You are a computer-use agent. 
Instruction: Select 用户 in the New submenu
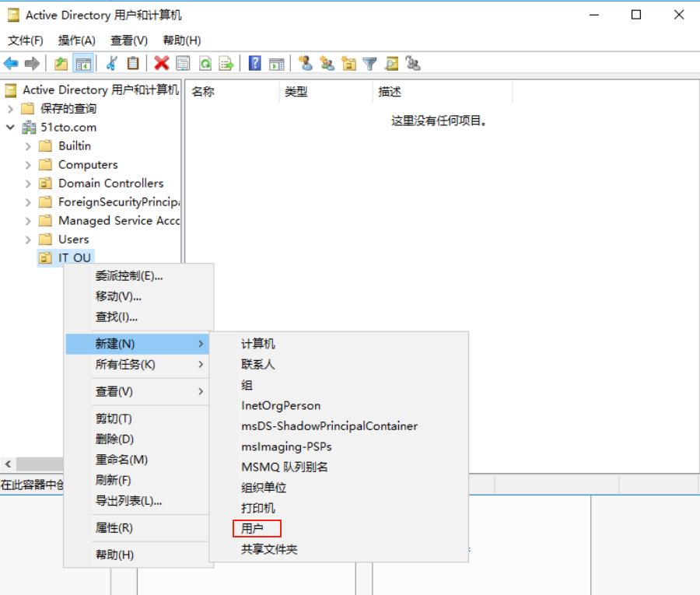pyautogui.click(x=253, y=529)
